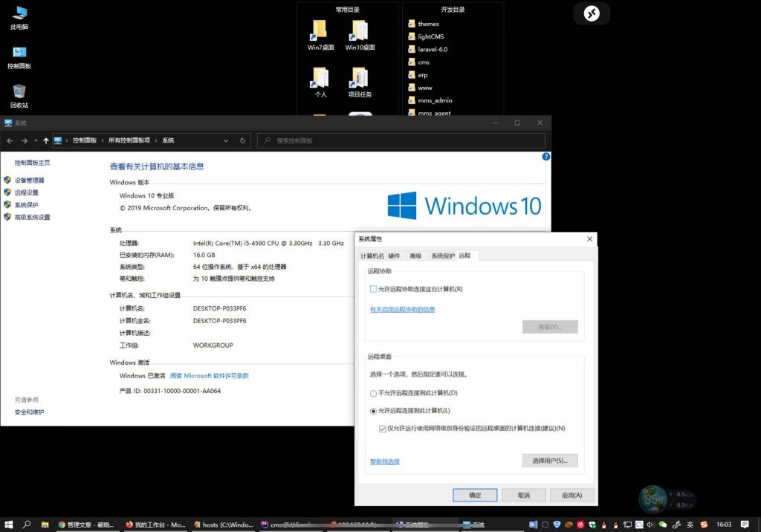Open the cms folder in 开发目录

point(418,62)
